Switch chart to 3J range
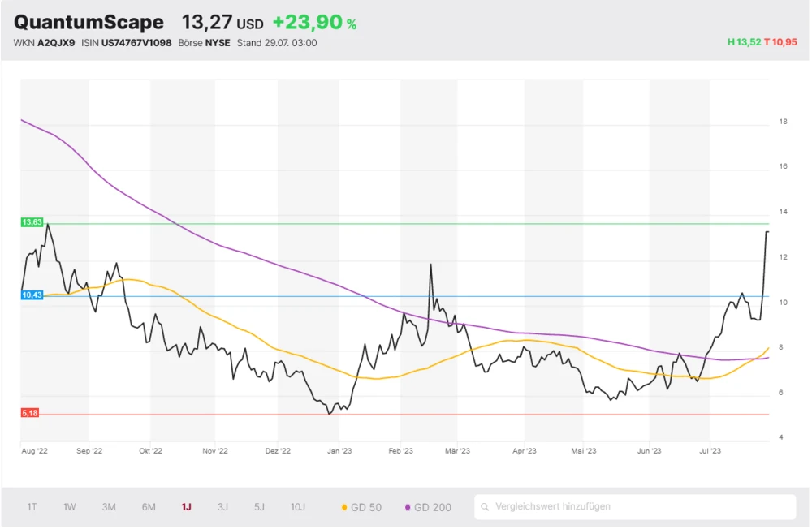812x529 pixels. 222,507
